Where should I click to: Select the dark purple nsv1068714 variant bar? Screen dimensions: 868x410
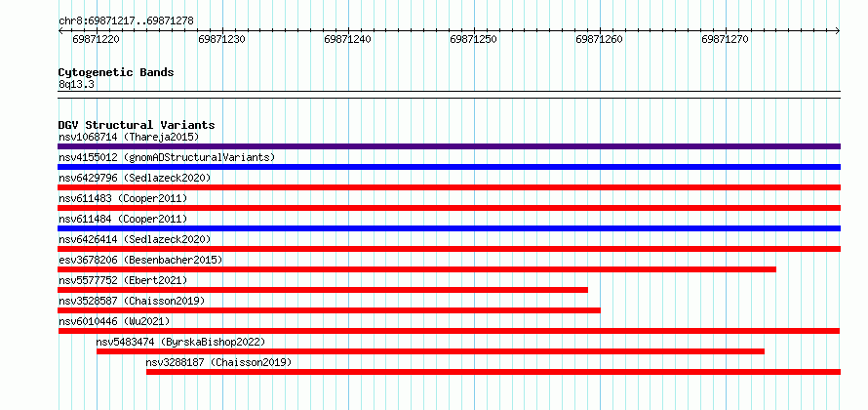449,146
